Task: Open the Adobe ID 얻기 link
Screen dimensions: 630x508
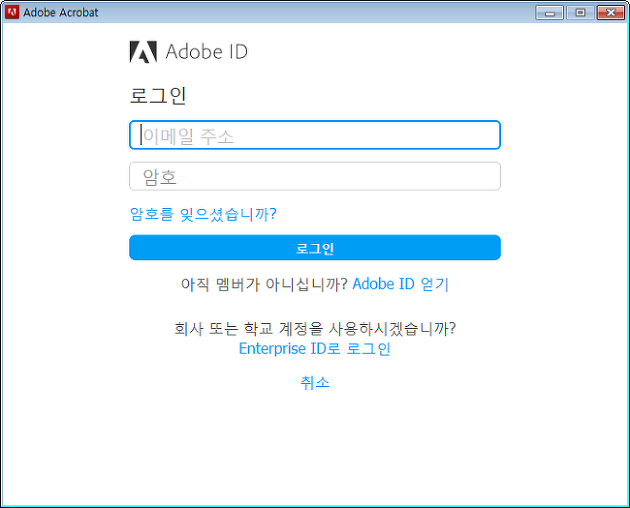Action: point(400,284)
